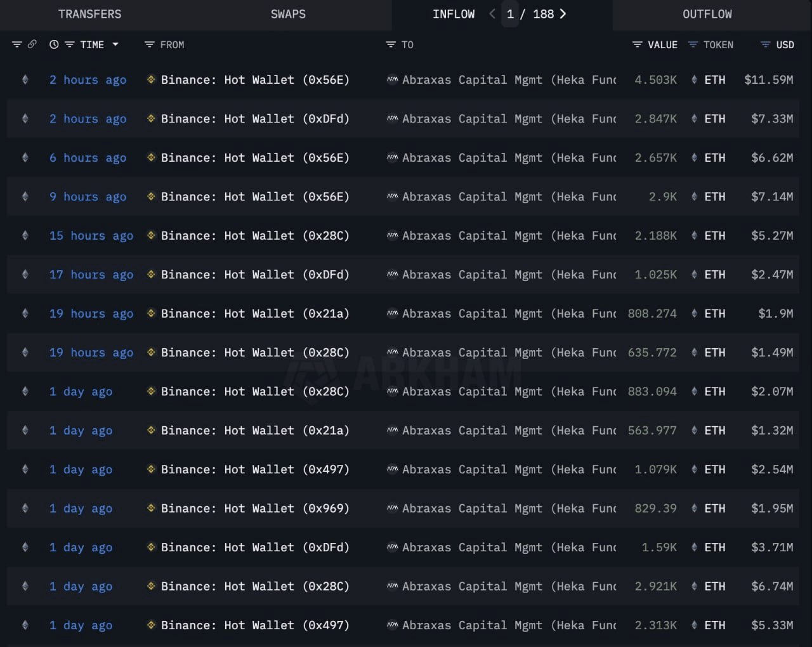Click the 2.313K value cell
812x647 pixels.
(655, 625)
